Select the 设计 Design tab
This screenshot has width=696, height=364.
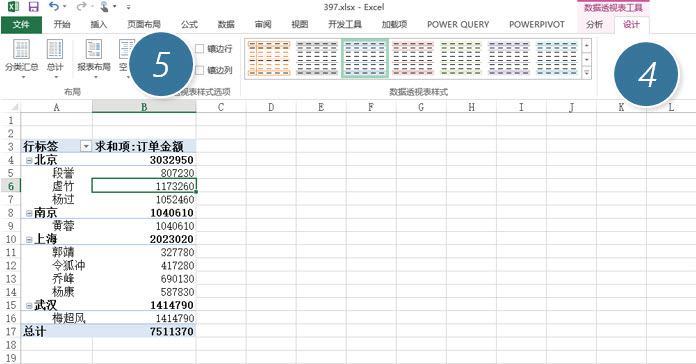coord(631,24)
